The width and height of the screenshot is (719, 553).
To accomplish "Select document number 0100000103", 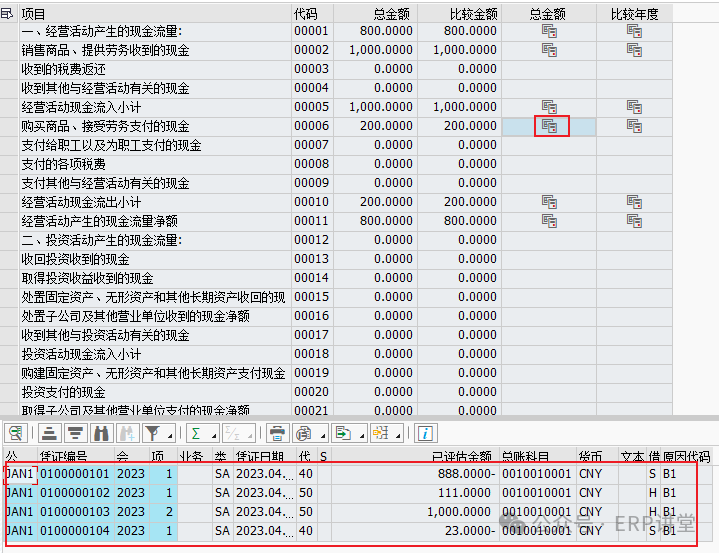I will (74, 512).
